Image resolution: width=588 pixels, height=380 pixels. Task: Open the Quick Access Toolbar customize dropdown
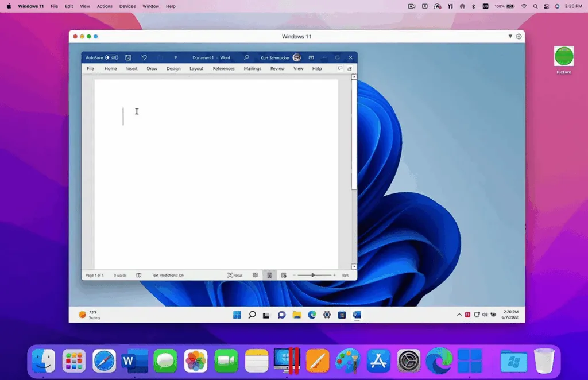[x=176, y=57]
